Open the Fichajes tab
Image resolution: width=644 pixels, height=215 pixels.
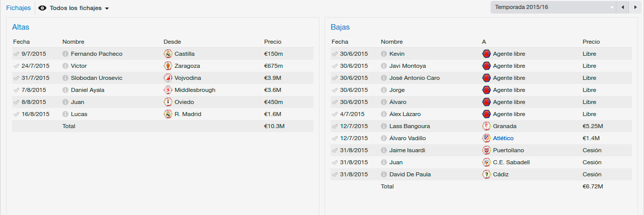pyautogui.click(x=19, y=8)
